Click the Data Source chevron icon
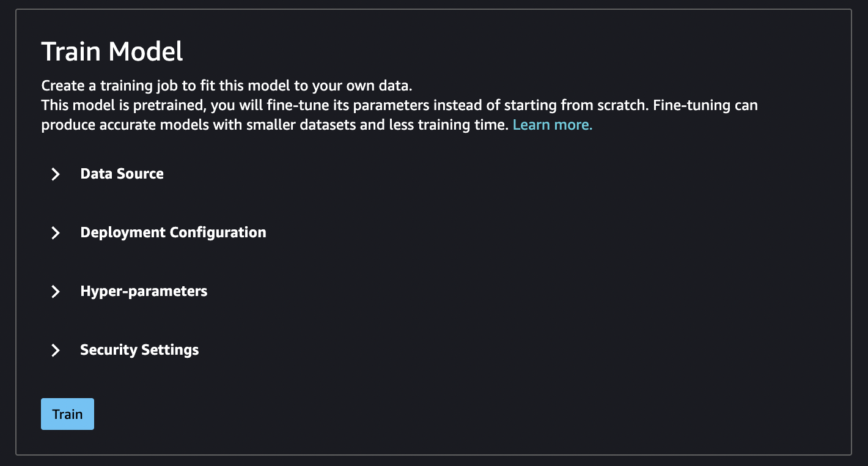The width and height of the screenshot is (868, 466). [x=56, y=174]
